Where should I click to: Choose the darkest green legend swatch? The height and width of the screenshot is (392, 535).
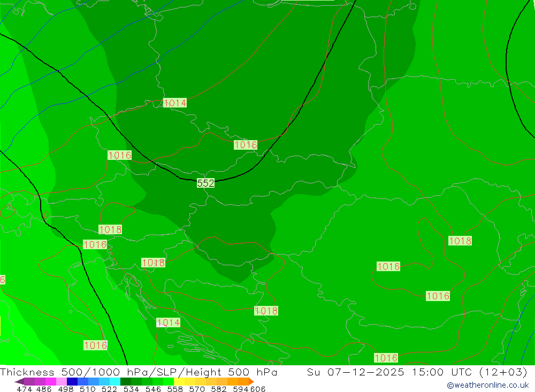126,381
